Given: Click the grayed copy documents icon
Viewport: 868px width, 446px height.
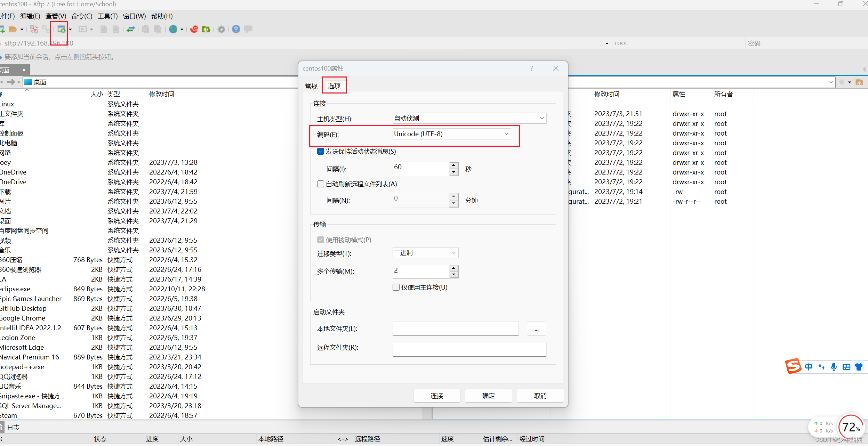Looking at the screenshot, I should [146, 29].
